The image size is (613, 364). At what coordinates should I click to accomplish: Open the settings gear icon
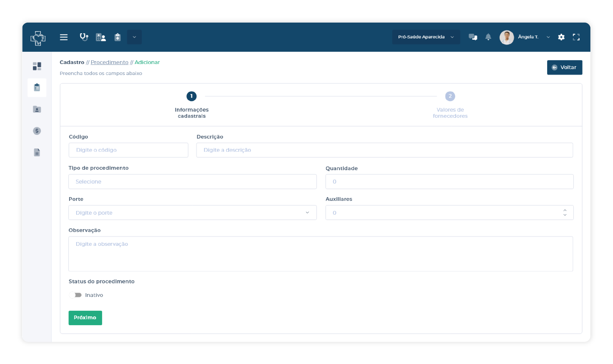point(561,37)
